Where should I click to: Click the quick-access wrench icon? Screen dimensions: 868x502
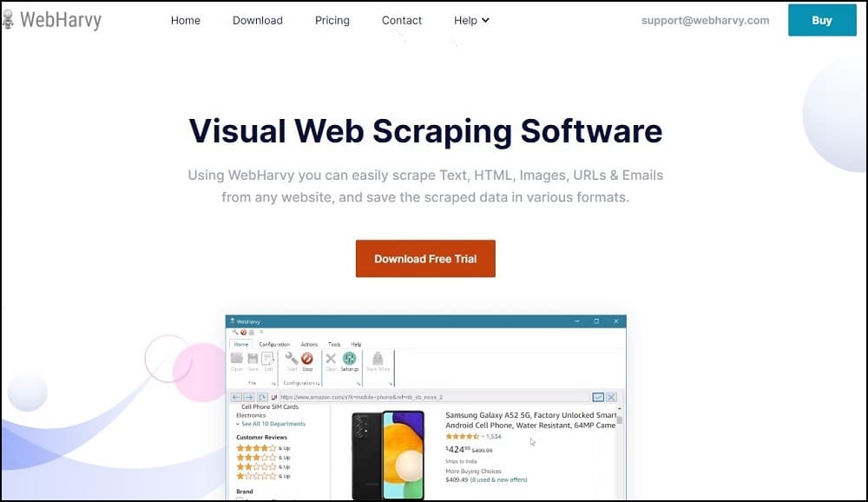pos(235,333)
